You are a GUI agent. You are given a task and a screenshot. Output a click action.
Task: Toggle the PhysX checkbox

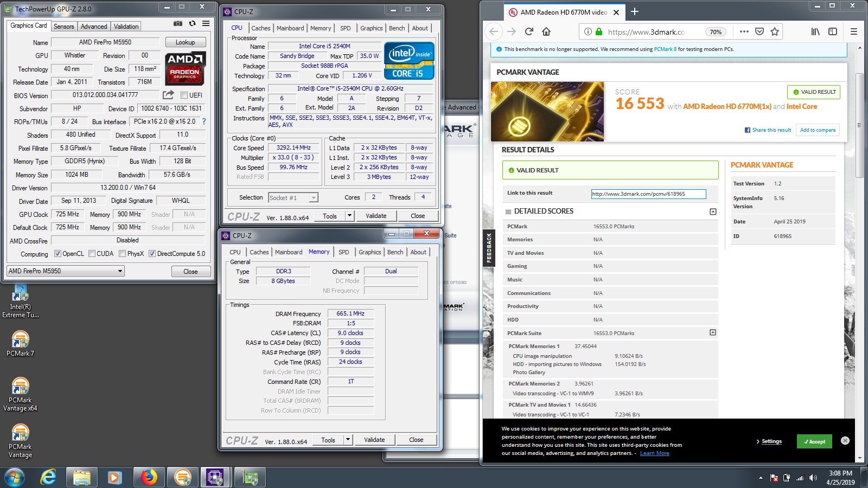(x=123, y=254)
